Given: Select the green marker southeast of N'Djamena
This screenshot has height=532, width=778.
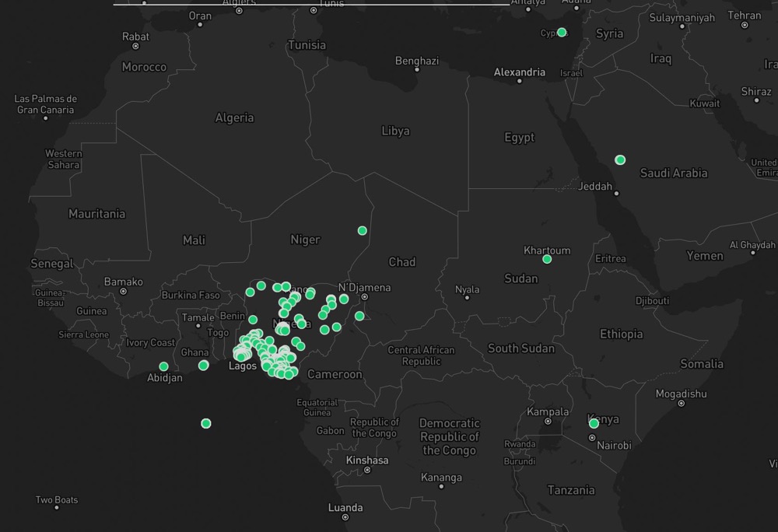Looking at the screenshot, I should point(359,316).
